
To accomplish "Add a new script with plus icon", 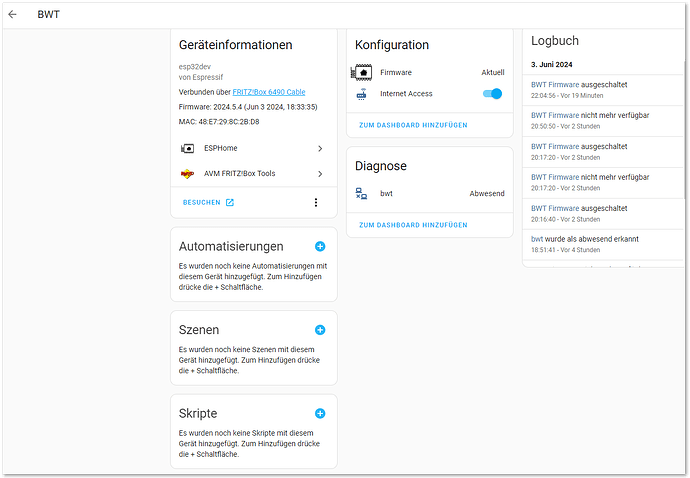I will (320, 413).
